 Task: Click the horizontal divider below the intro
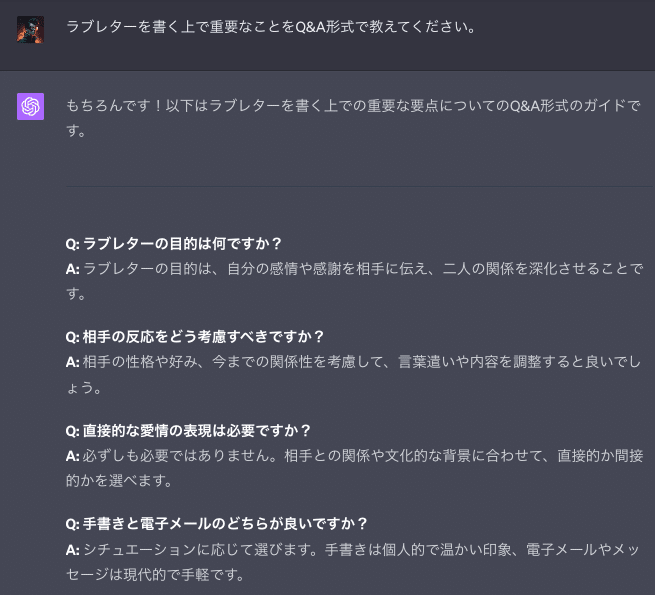pos(360,186)
